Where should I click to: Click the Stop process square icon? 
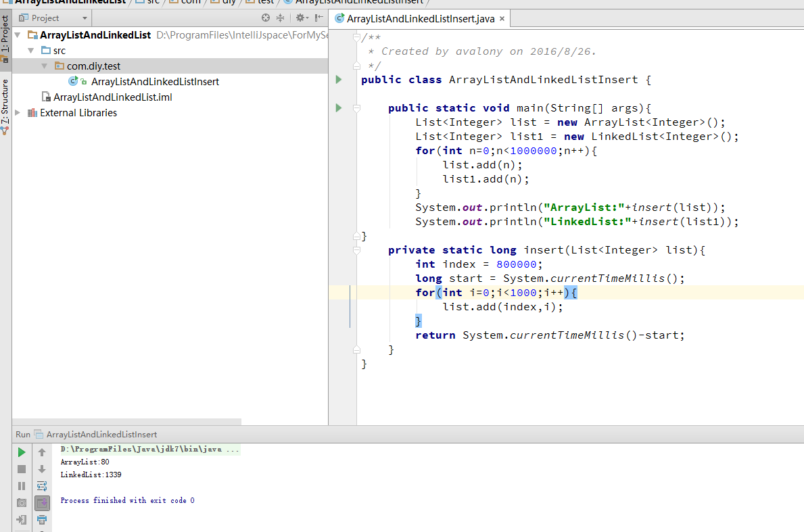pyautogui.click(x=22, y=469)
